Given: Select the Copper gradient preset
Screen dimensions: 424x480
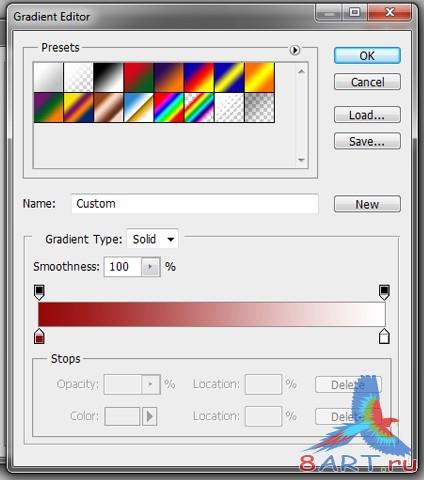Looking at the screenshot, I should (x=108, y=108).
